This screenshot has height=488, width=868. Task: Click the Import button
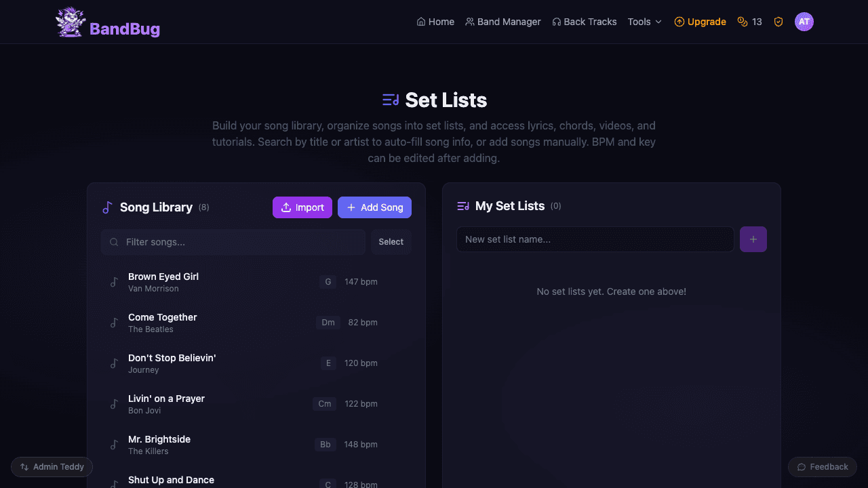[302, 207]
